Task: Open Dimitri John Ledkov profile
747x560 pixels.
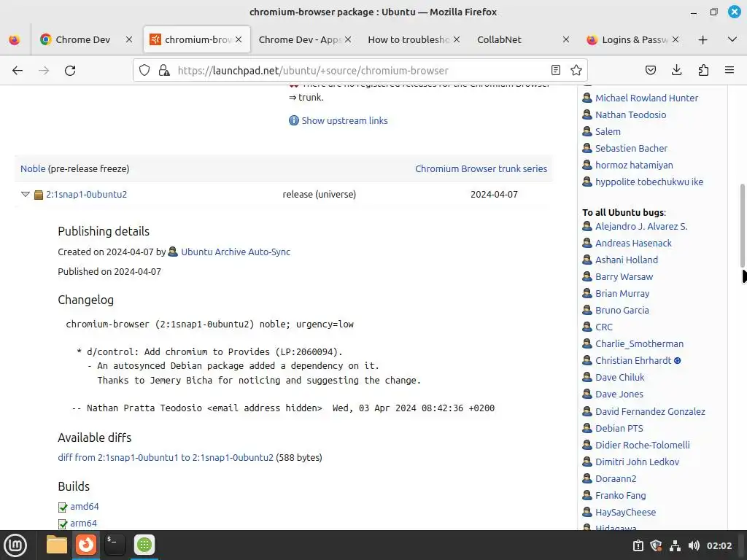Action: tap(637, 462)
